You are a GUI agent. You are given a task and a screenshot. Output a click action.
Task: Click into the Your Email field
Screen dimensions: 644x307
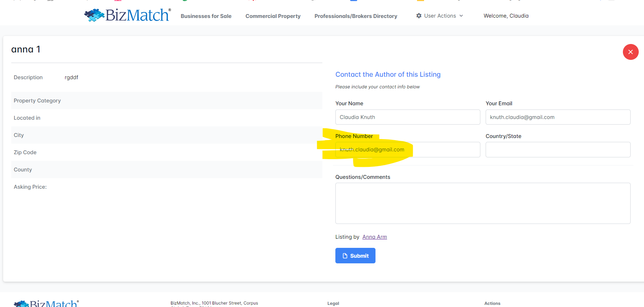[558, 117]
